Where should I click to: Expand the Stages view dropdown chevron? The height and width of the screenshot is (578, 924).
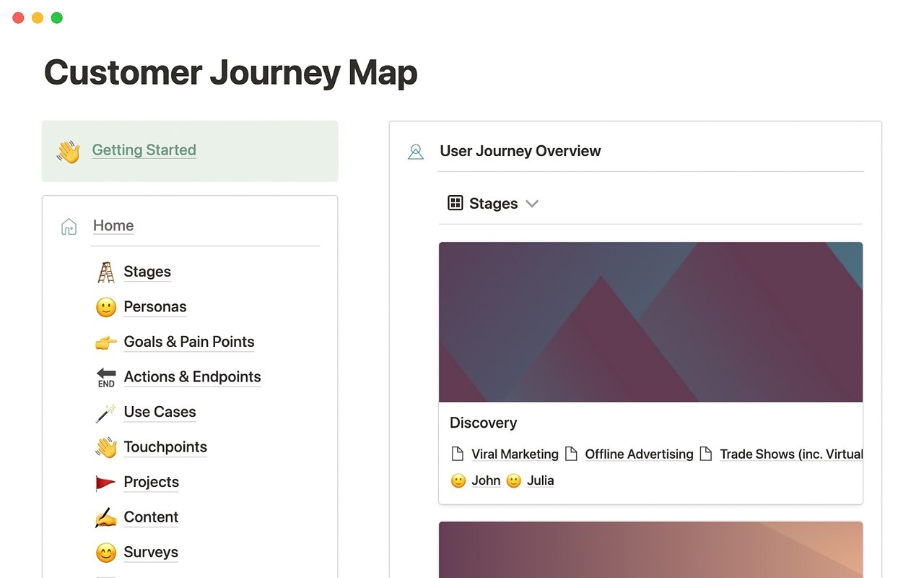[532, 204]
